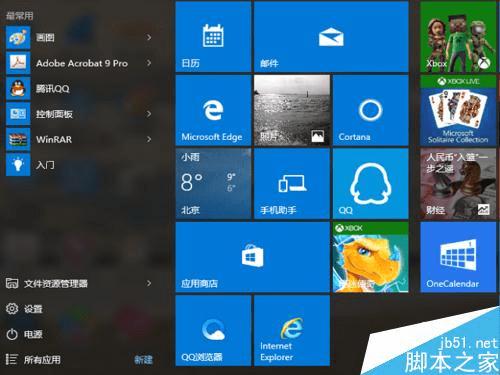Launch the Internet Explorer tile
500x375 pixels.
point(292,331)
